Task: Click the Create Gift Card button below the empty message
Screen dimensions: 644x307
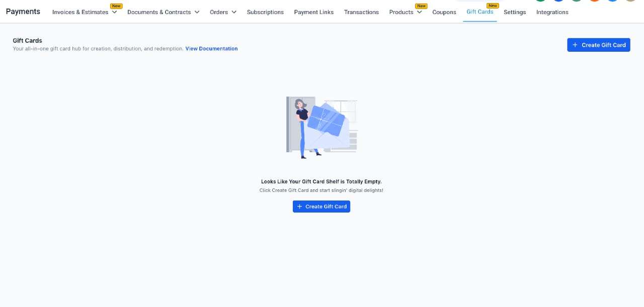Action: tap(321, 207)
